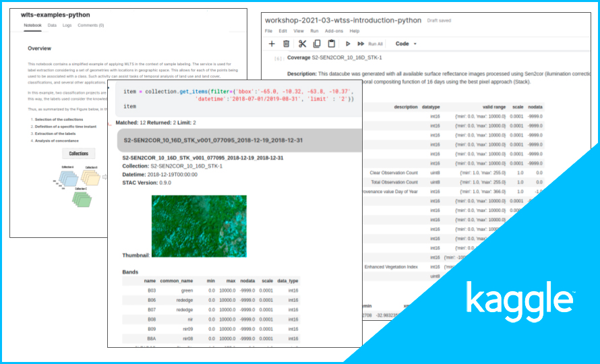
Task: Click the fast-forward run all icon
Action: tap(361, 44)
